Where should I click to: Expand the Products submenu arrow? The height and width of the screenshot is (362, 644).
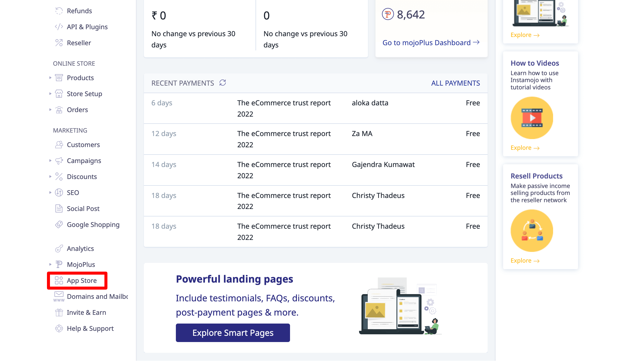click(50, 78)
